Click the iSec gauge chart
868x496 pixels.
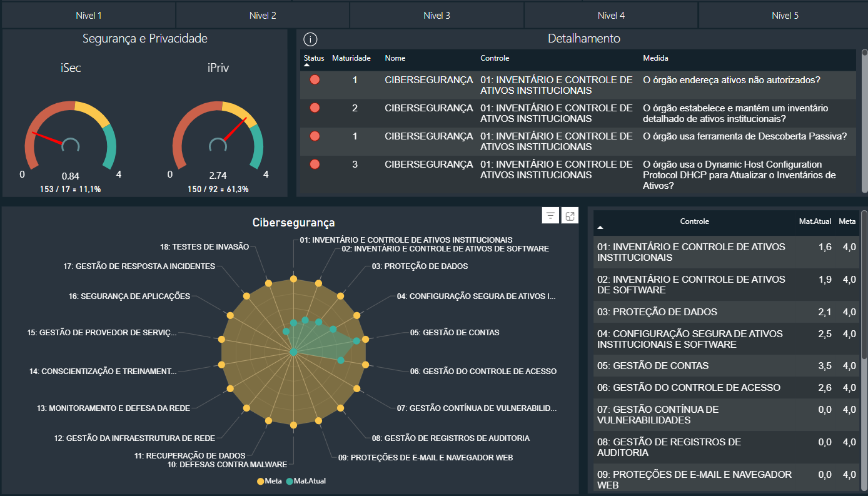(71, 134)
